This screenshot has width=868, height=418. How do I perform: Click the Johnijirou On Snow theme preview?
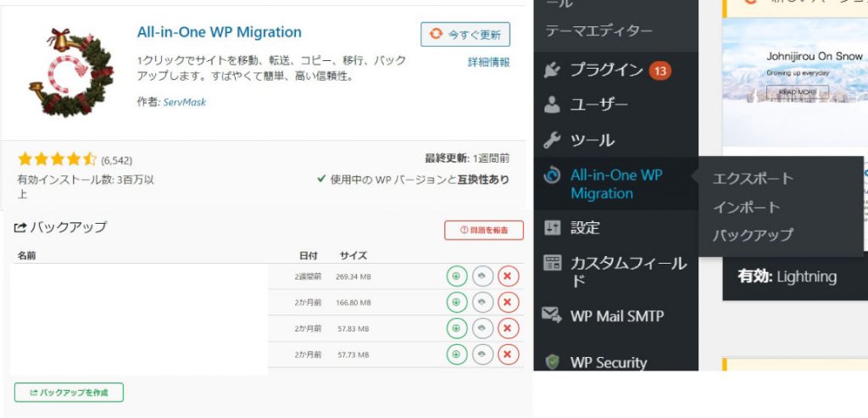pyautogui.click(x=795, y=83)
